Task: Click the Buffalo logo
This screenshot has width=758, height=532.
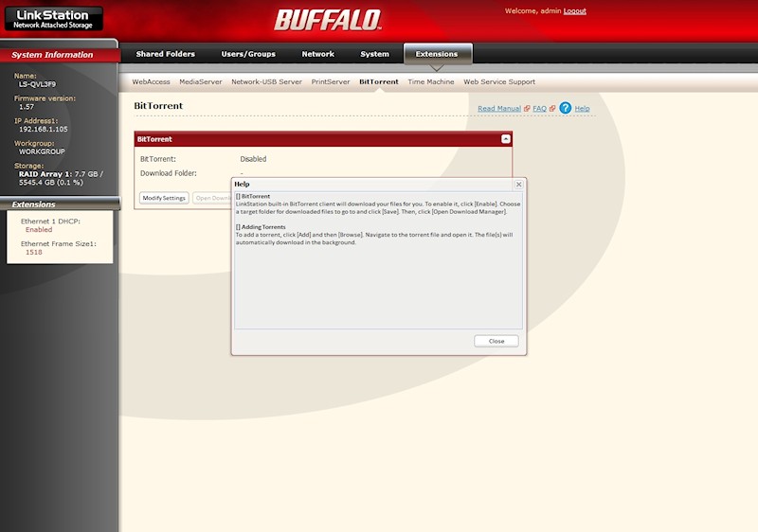Action: click(329, 20)
